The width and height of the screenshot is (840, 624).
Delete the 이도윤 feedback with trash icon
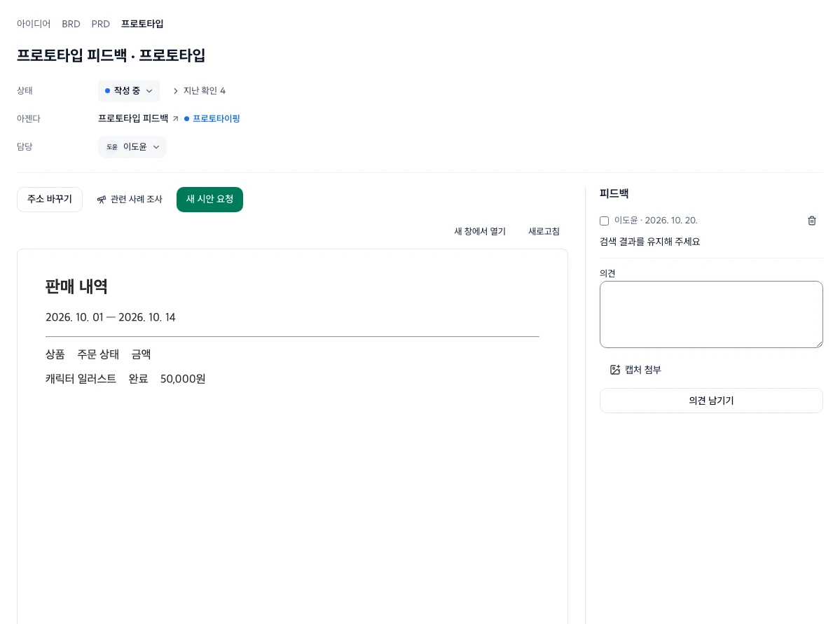pyautogui.click(x=811, y=221)
